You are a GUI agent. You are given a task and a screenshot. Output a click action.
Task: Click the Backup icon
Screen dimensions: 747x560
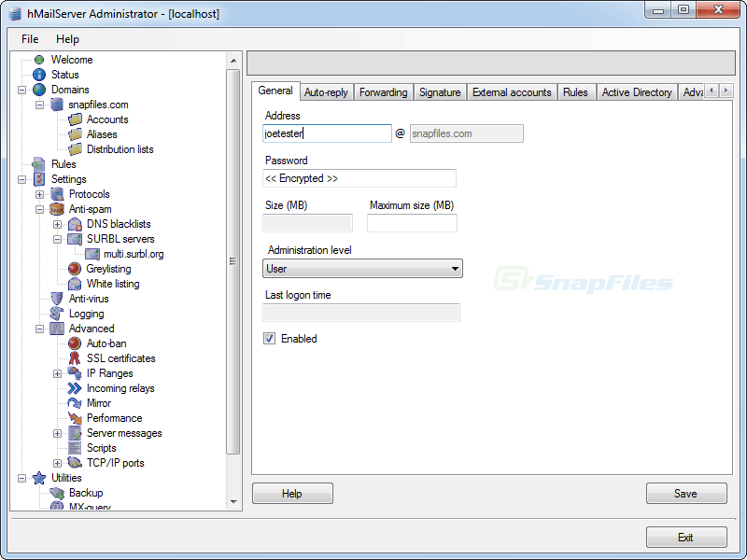57,493
